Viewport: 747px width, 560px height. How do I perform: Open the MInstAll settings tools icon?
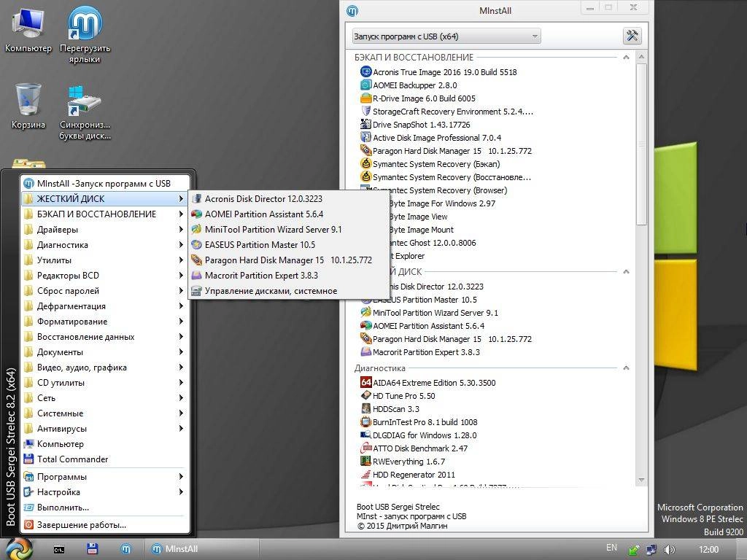(632, 36)
